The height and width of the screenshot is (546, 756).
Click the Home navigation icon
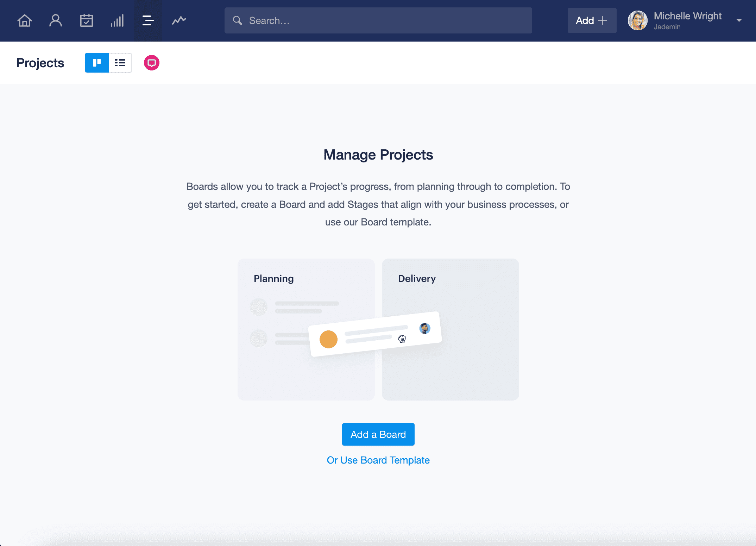25,20
